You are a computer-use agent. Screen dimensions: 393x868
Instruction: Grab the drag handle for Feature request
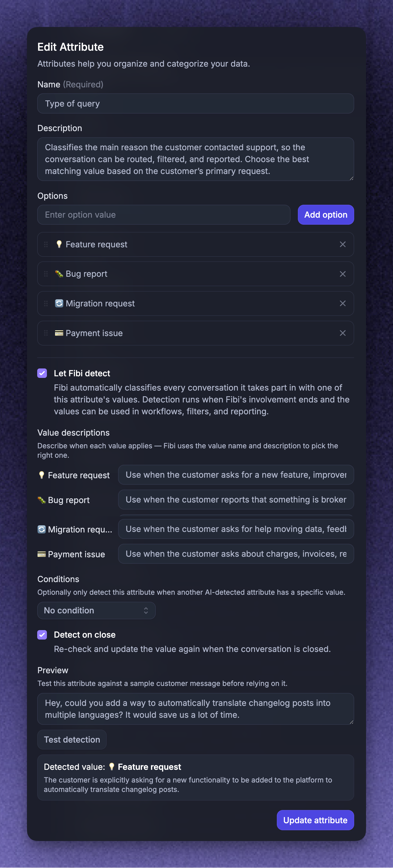tap(46, 244)
